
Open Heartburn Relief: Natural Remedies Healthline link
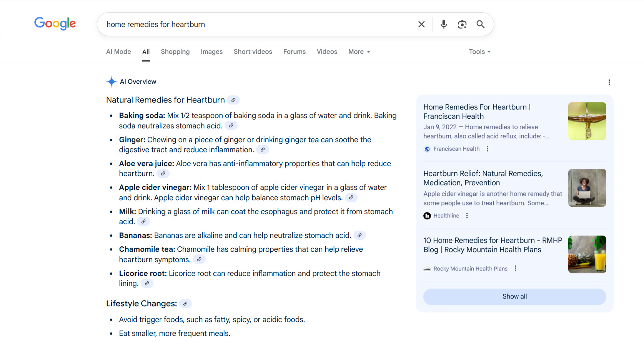point(483,178)
